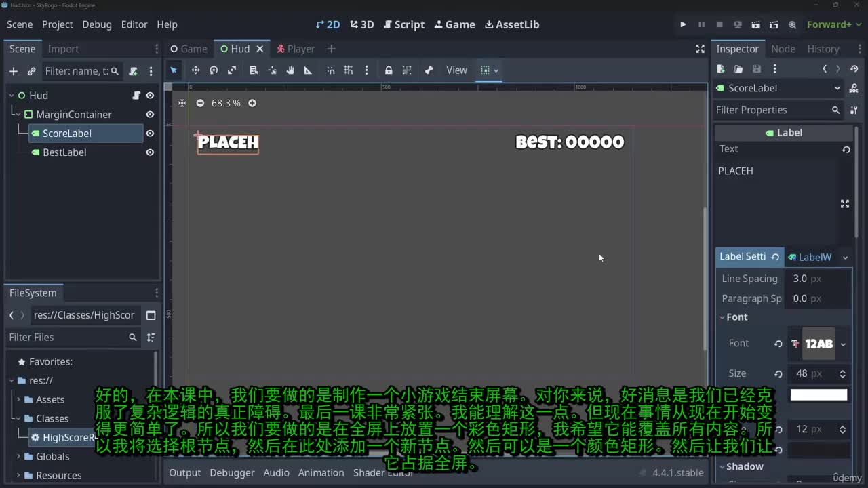The height and width of the screenshot is (488, 868).
Task: Expand the Resources folder
Action: [18, 476]
